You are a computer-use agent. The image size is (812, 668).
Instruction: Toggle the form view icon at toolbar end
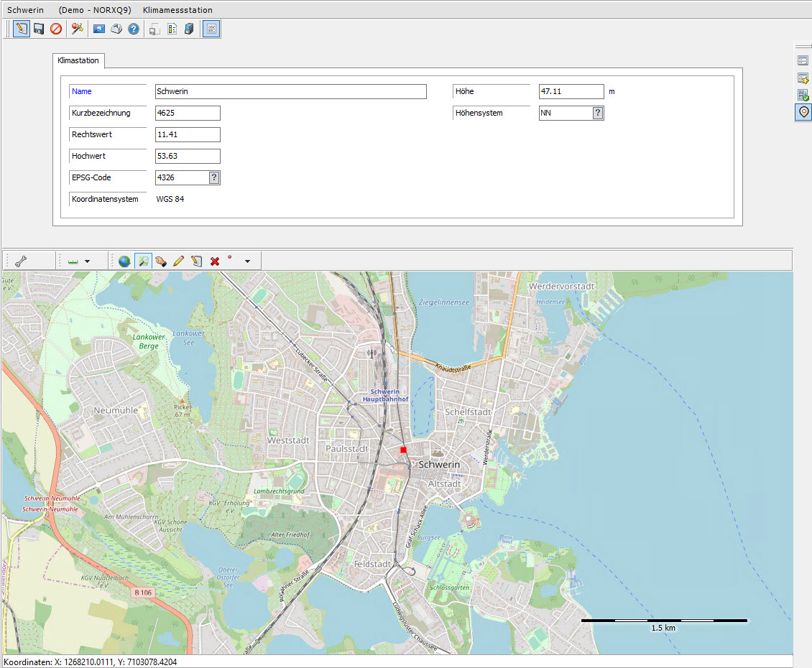(x=211, y=29)
